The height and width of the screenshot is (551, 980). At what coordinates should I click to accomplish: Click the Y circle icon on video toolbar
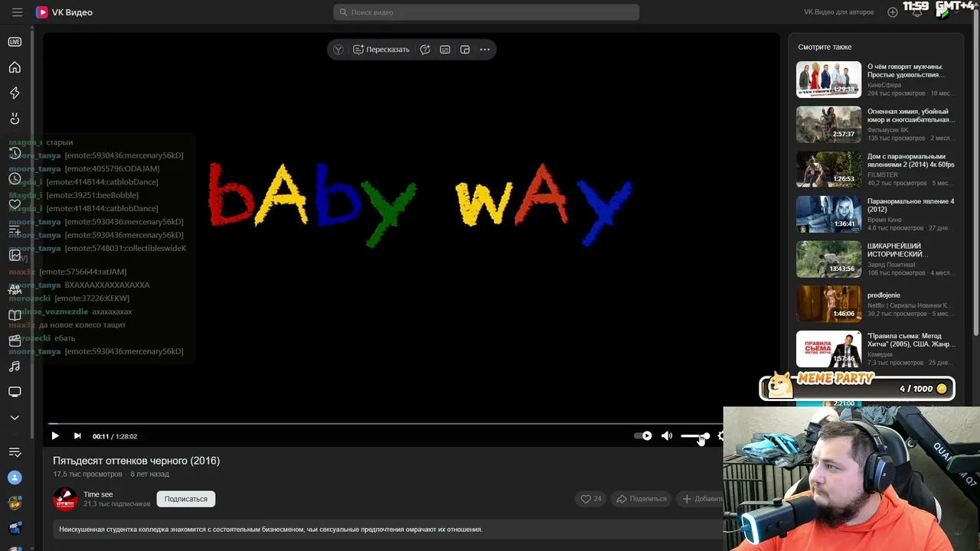coord(338,50)
